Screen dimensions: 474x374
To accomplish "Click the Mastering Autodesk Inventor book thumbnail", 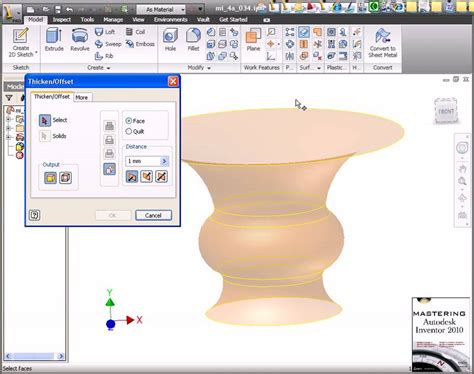I will (x=441, y=335).
